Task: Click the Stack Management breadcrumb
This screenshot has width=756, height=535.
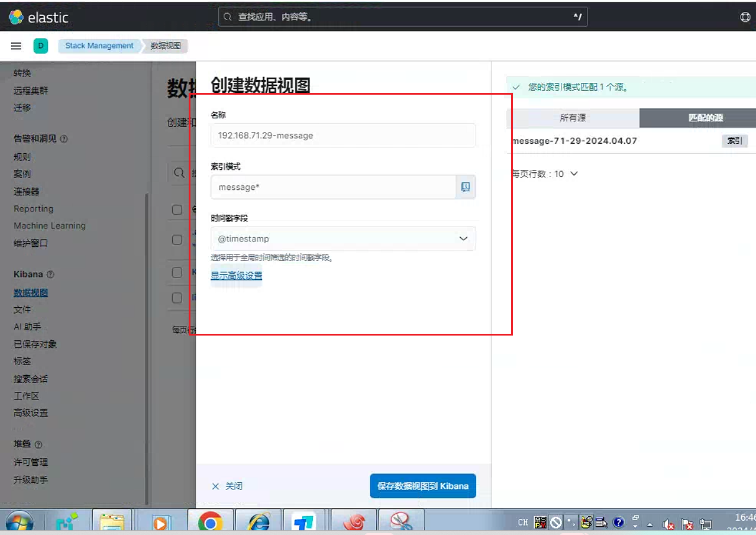Action: point(99,46)
